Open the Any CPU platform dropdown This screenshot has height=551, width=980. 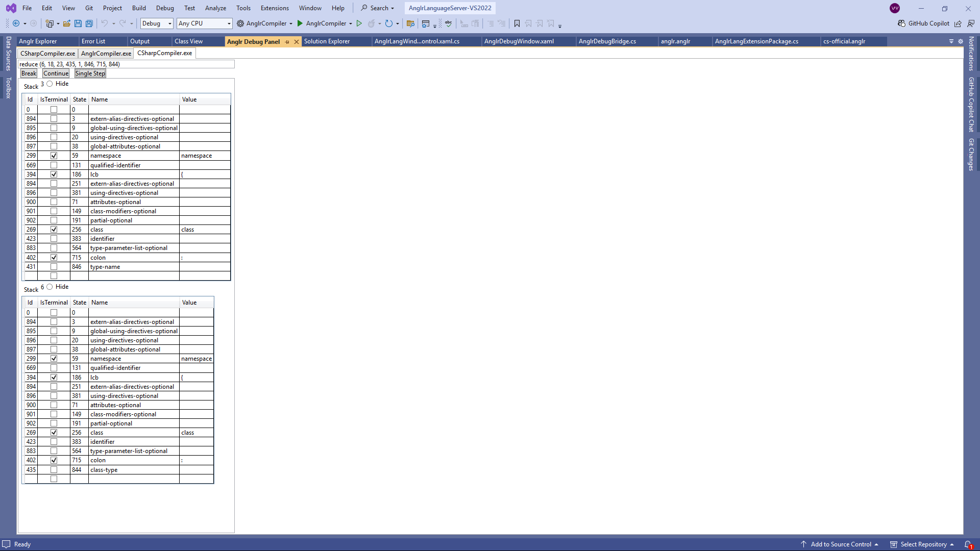click(x=204, y=23)
